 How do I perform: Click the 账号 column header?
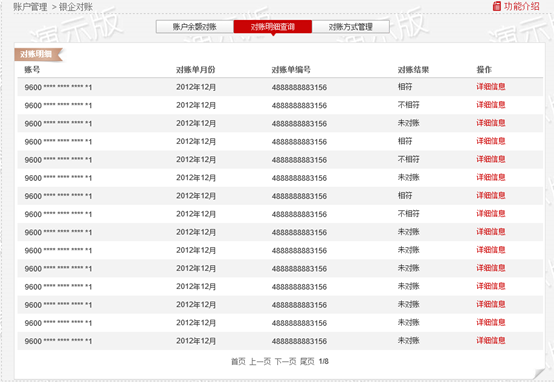point(32,70)
